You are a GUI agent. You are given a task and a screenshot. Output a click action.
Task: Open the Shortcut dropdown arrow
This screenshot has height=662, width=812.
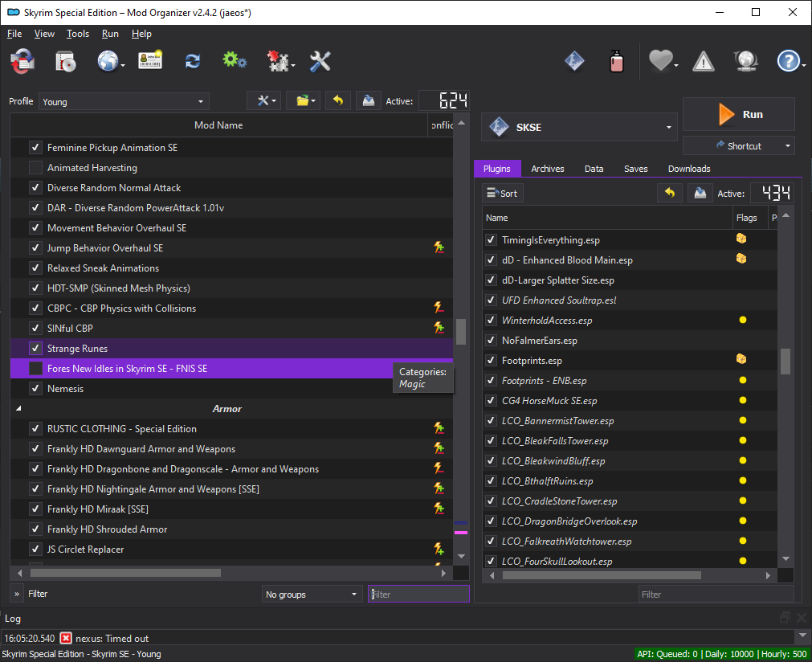click(x=787, y=146)
